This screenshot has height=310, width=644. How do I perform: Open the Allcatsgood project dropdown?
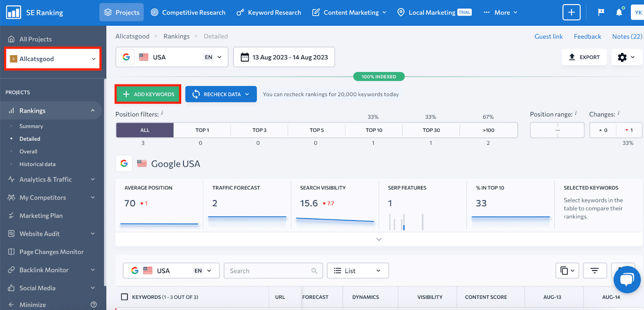53,59
